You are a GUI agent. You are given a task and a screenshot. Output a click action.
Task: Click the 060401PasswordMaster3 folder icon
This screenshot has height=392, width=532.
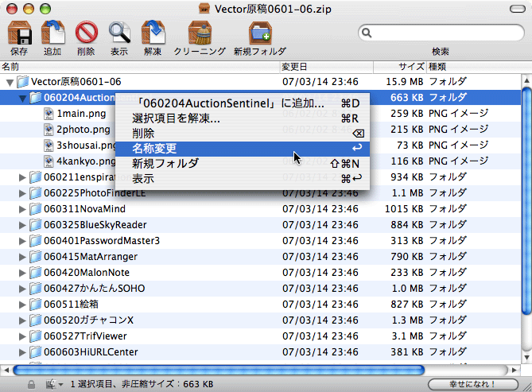[x=35, y=241]
